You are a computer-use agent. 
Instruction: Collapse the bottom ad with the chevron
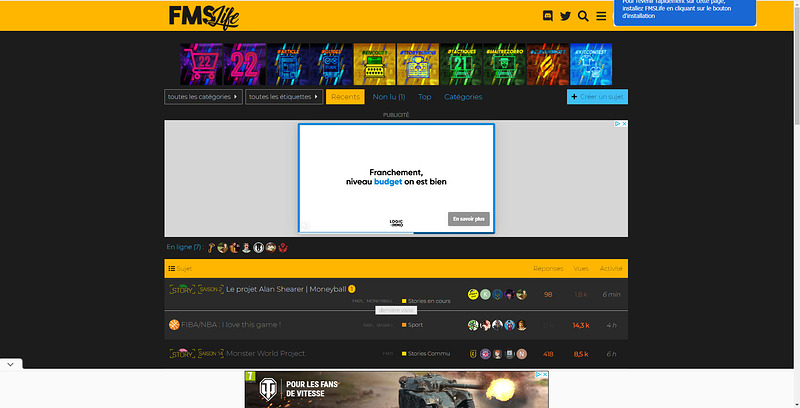(11, 364)
